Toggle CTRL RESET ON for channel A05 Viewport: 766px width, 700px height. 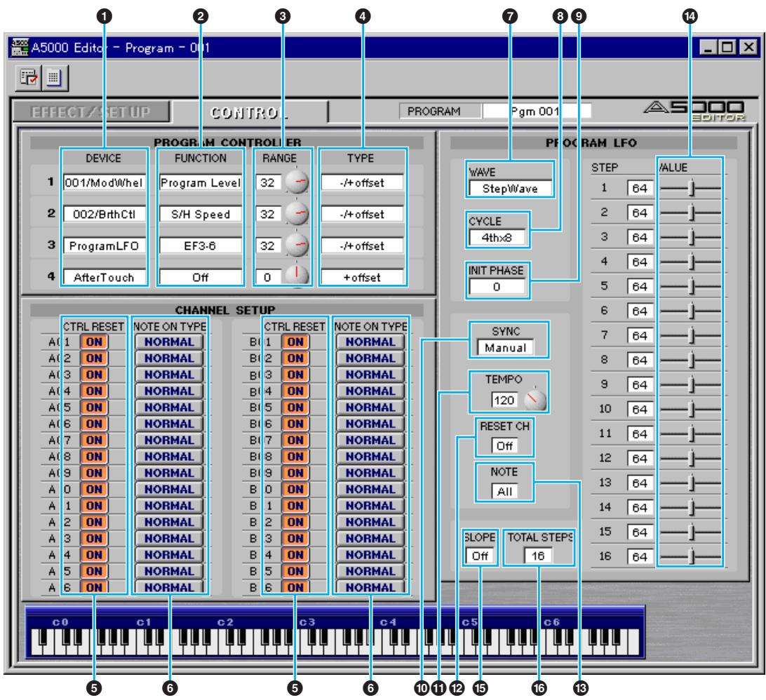pos(94,408)
